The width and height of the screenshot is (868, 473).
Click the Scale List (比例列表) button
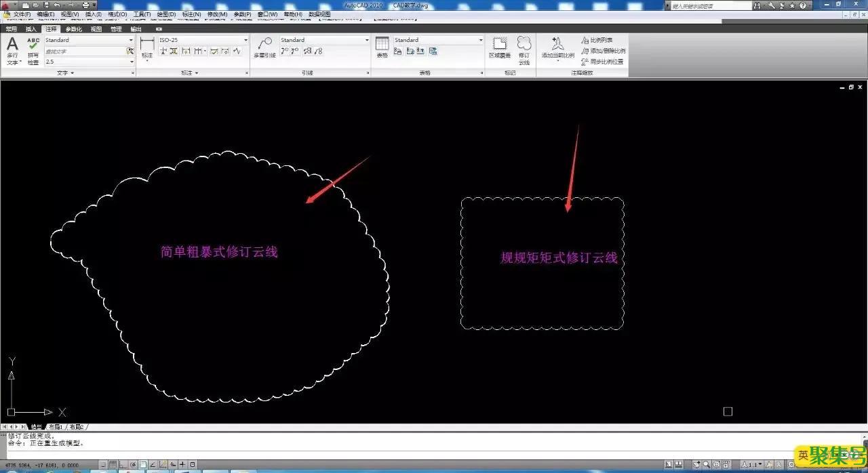point(597,40)
